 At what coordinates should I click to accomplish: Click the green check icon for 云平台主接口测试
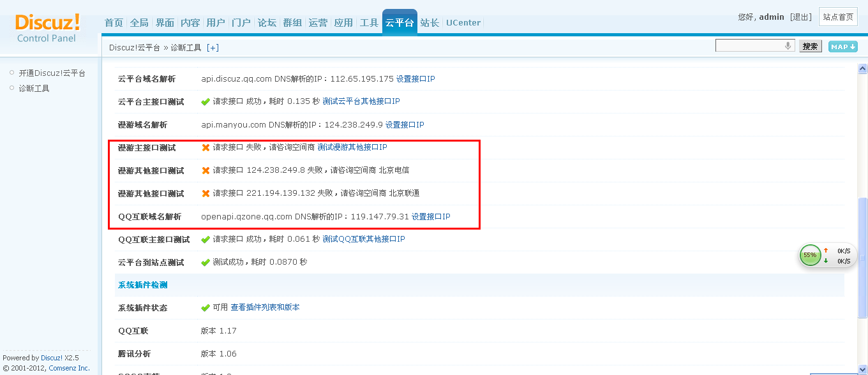point(206,102)
